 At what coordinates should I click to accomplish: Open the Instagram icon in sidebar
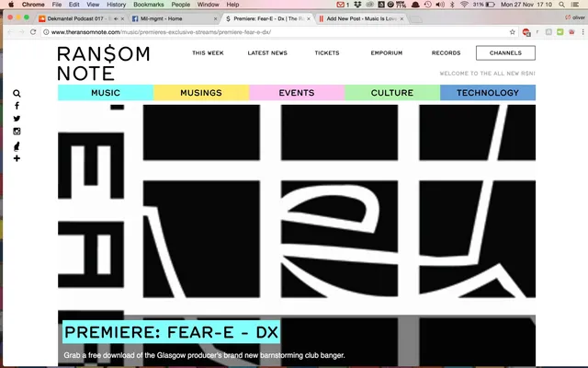(x=17, y=131)
